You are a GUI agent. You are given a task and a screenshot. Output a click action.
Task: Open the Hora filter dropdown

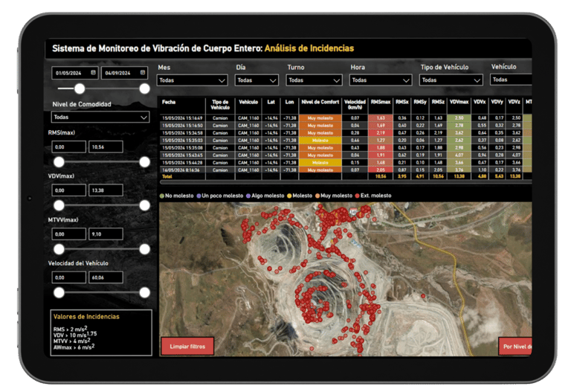381,80
